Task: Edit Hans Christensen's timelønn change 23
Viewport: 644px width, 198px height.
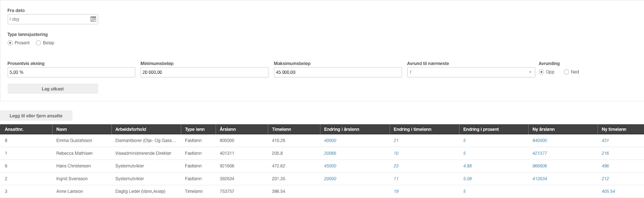Action: point(396,166)
